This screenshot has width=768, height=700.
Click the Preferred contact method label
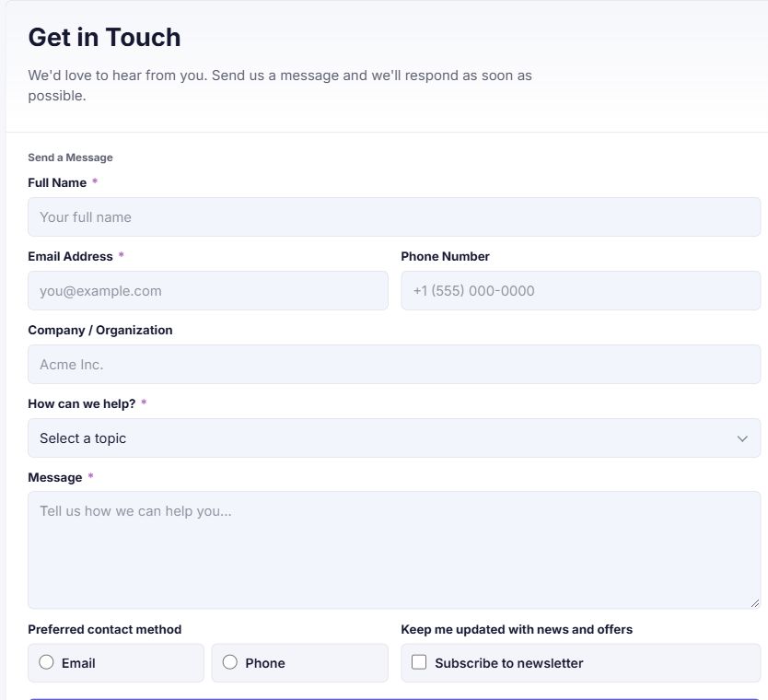click(104, 629)
